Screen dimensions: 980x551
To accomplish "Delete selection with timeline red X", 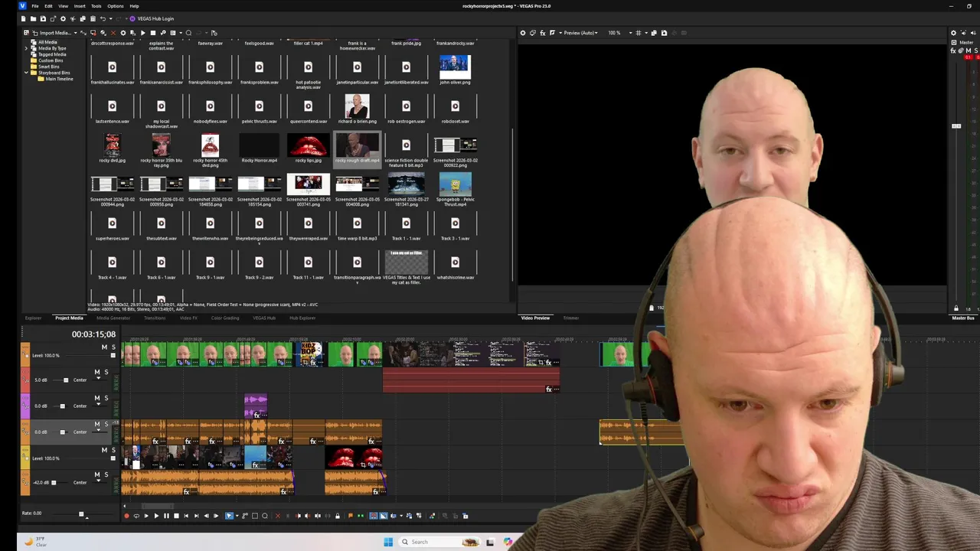I will tap(278, 516).
